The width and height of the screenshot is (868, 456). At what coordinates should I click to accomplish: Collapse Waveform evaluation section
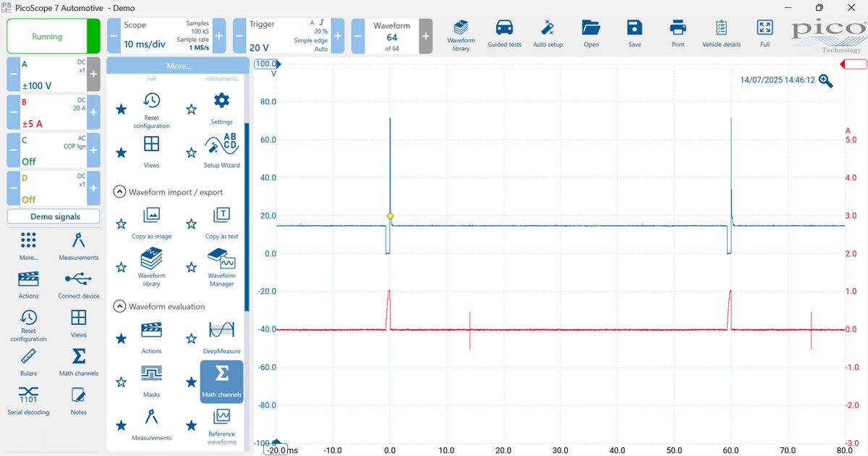[119, 307]
